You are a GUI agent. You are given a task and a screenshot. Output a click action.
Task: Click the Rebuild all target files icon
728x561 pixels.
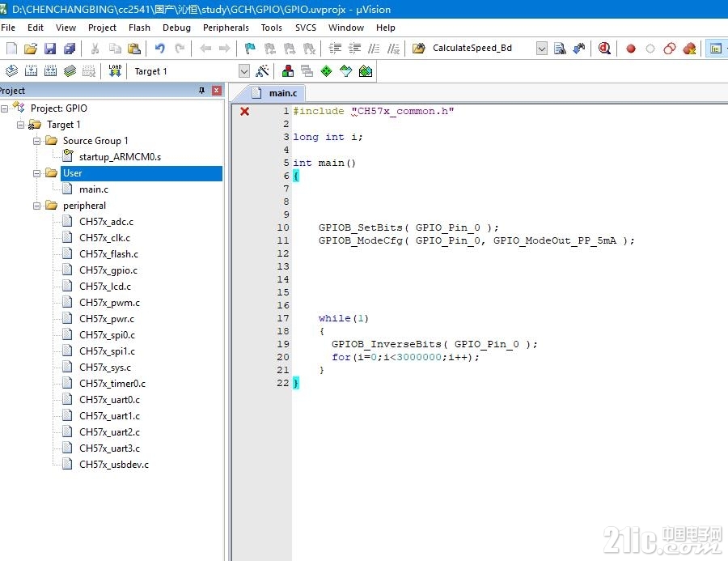point(51,70)
